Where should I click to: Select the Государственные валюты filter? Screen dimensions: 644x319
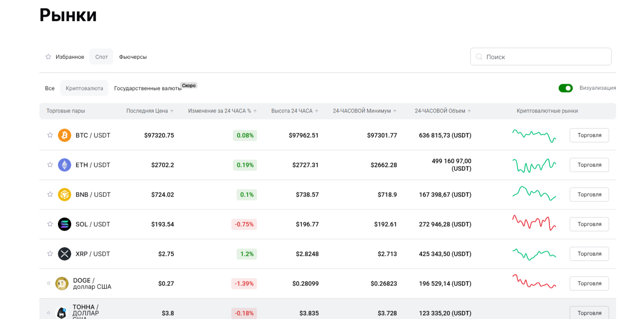tap(148, 88)
